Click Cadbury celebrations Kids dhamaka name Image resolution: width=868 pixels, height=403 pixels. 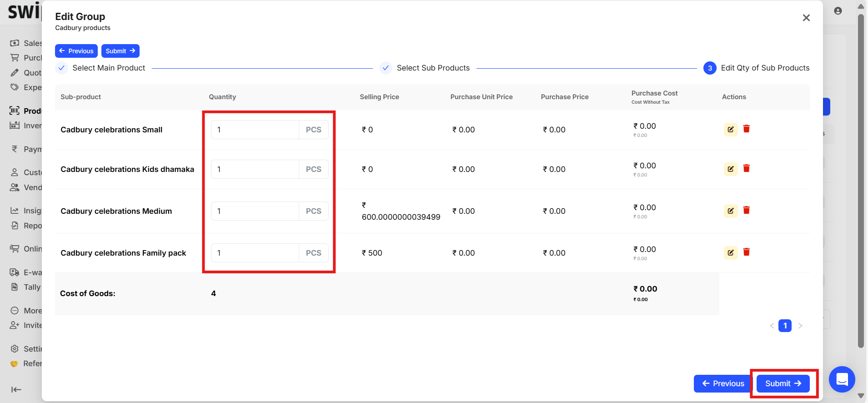pyautogui.click(x=127, y=169)
